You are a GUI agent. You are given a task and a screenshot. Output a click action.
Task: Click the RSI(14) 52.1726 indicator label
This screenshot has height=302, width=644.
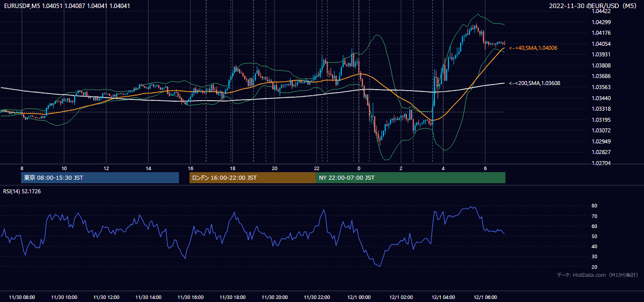pyautogui.click(x=22, y=191)
